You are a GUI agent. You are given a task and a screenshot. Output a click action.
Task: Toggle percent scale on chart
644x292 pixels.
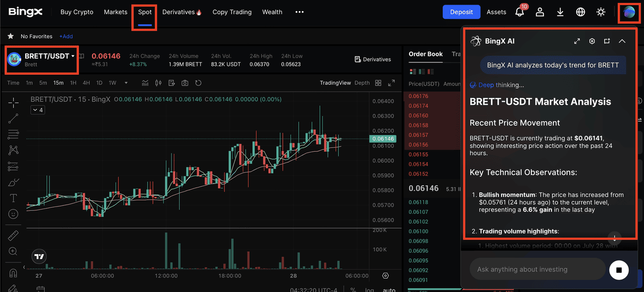click(x=353, y=290)
